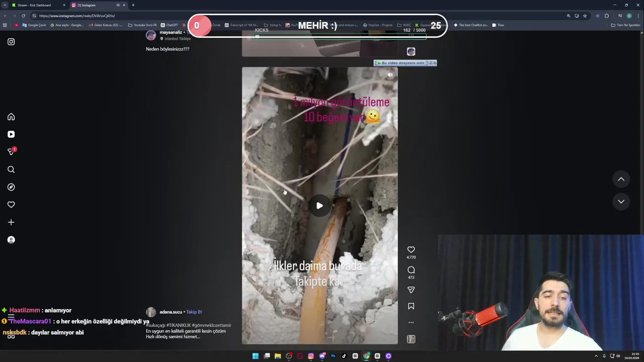Open the Reels section in the sidebar
This screenshot has width=644, height=362.
(11, 134)
